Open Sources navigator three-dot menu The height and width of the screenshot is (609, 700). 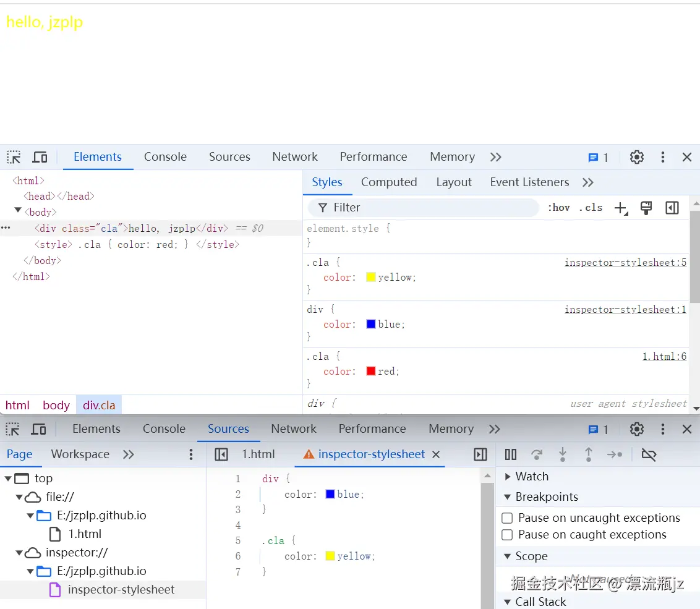tap(191, 454)
